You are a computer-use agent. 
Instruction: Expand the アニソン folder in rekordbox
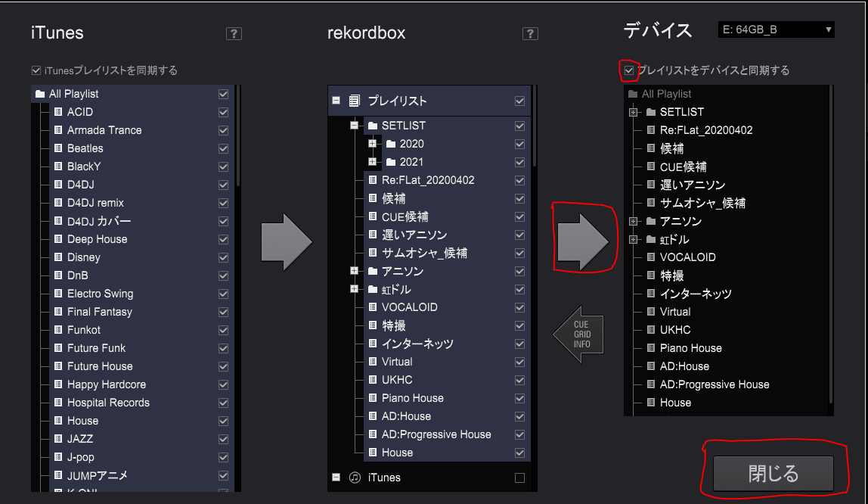pyautogui.click(x=355, y=271)
